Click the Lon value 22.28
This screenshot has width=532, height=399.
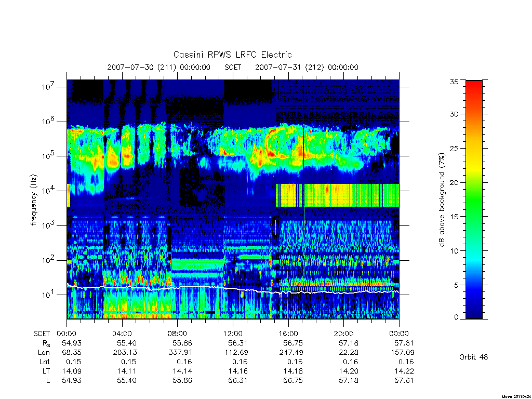point(349,353)
